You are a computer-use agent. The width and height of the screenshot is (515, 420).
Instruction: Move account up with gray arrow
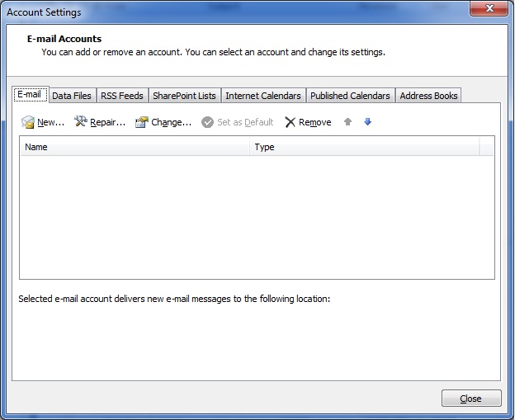(x=348, y=122)
